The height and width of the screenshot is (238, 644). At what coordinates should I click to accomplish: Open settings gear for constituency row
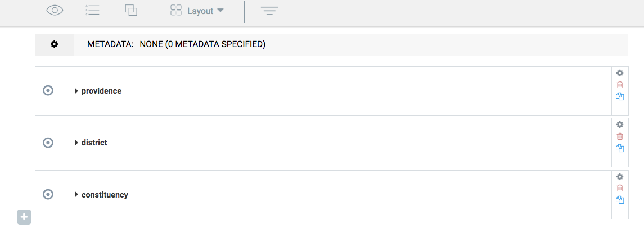(620, 177)
